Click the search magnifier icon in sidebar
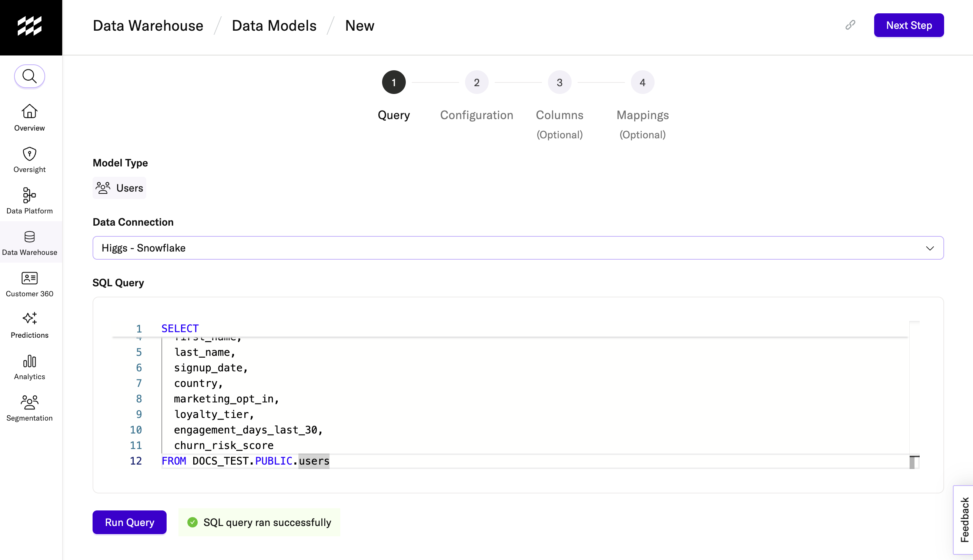 point(30,76)
